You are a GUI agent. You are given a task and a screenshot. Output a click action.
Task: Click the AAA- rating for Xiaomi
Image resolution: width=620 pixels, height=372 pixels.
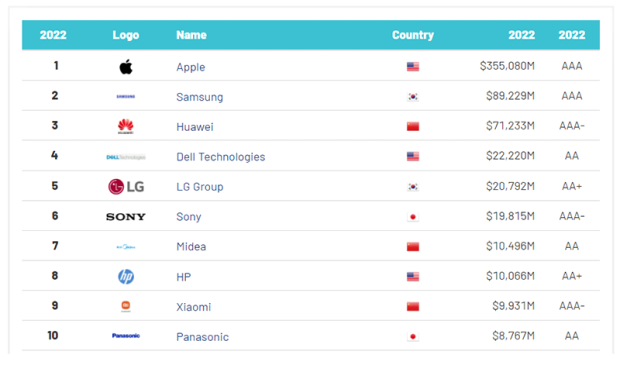pos(572,306)
